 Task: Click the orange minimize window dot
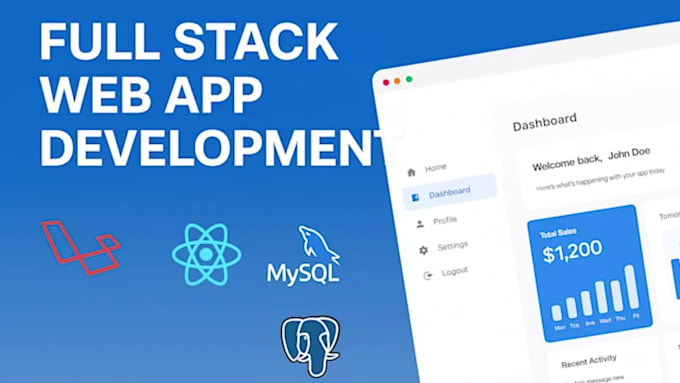click(397, 81)
